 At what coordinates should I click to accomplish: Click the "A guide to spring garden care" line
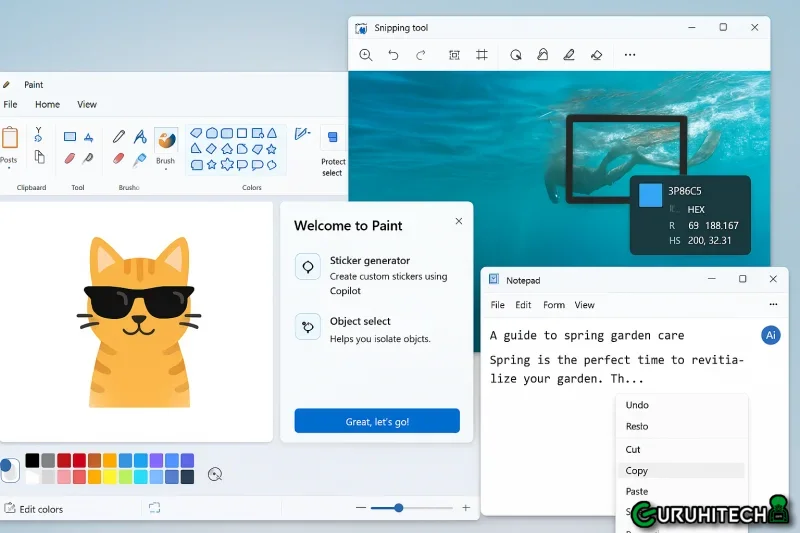coord(587,335)
